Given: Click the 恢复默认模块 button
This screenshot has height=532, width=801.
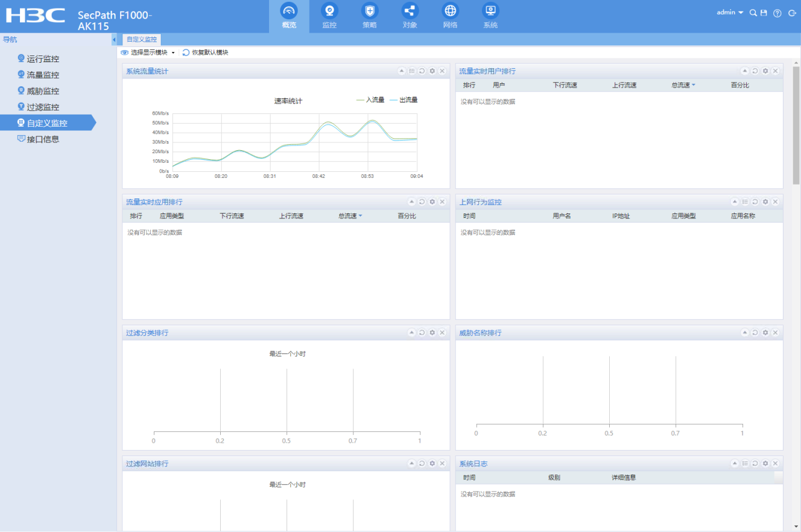Looking at the screenshot, I should click(206, 52).
